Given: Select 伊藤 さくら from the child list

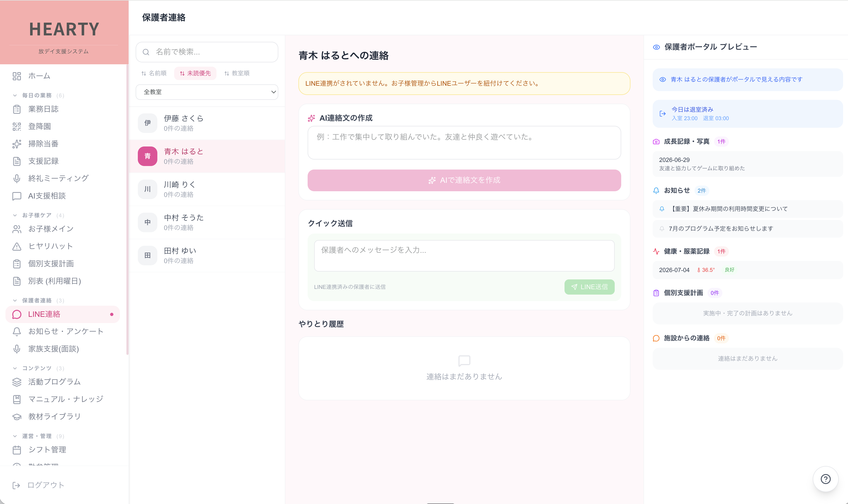Looking at the screenshot, I should pos(207,123).
